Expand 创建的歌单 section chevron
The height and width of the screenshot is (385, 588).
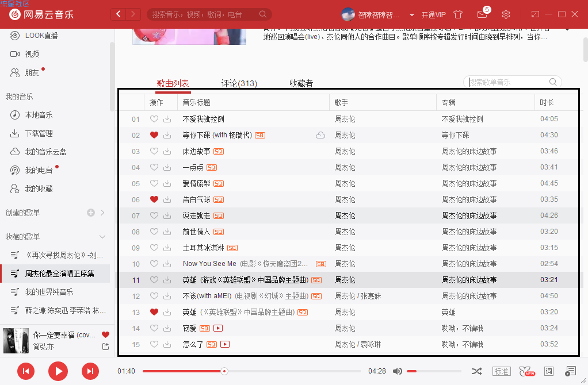coord(102,213)
